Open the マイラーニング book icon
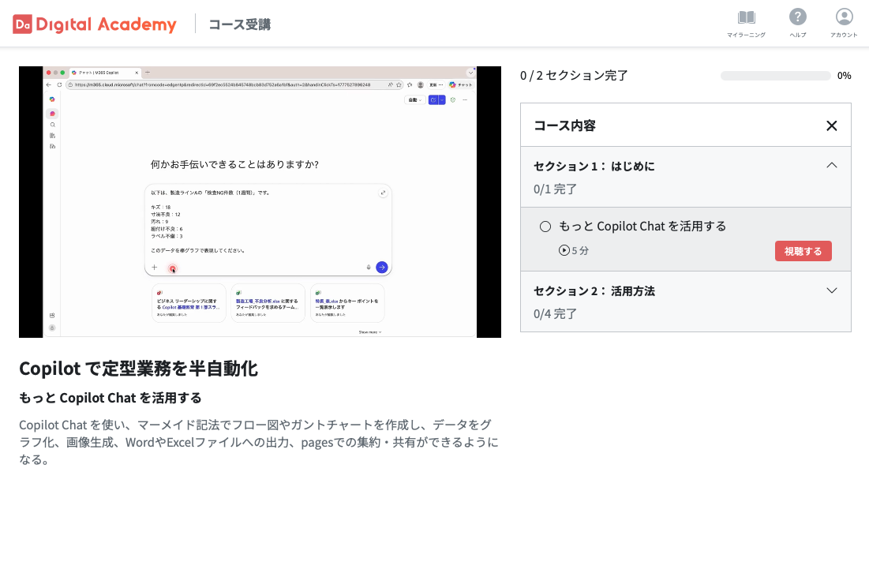The width and height of the screenshot is (869, 588). [x=746, y=17]
